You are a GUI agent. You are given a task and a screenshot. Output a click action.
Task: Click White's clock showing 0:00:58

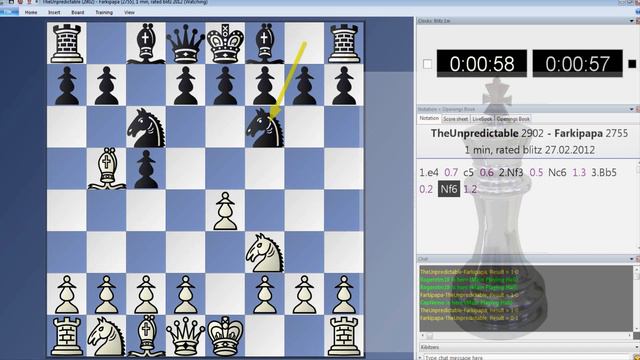coord(482,64)
